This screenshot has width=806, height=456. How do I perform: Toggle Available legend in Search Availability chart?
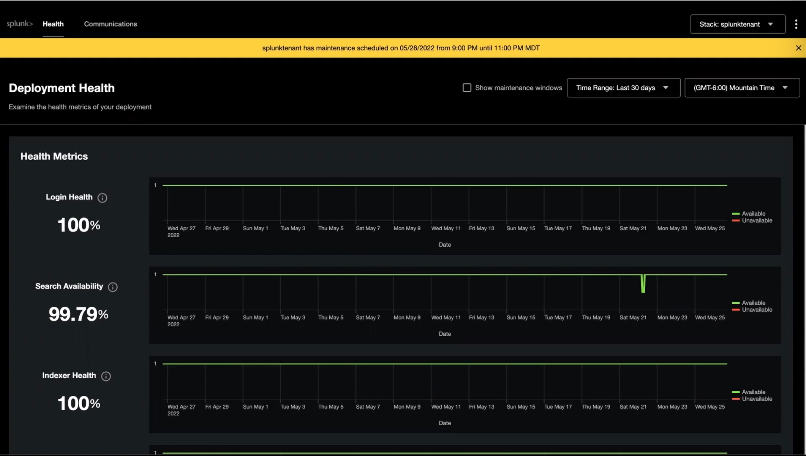coord(751,303)
